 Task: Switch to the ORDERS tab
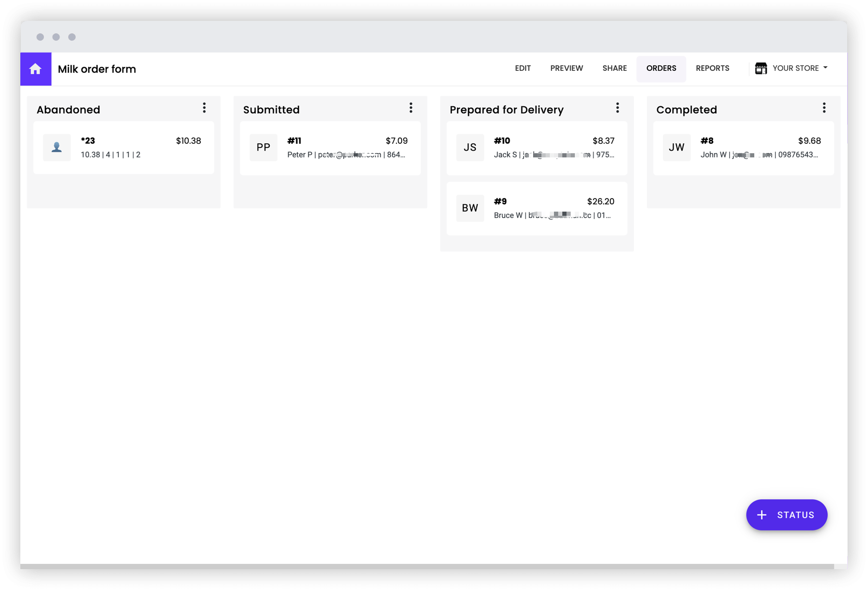661,68
